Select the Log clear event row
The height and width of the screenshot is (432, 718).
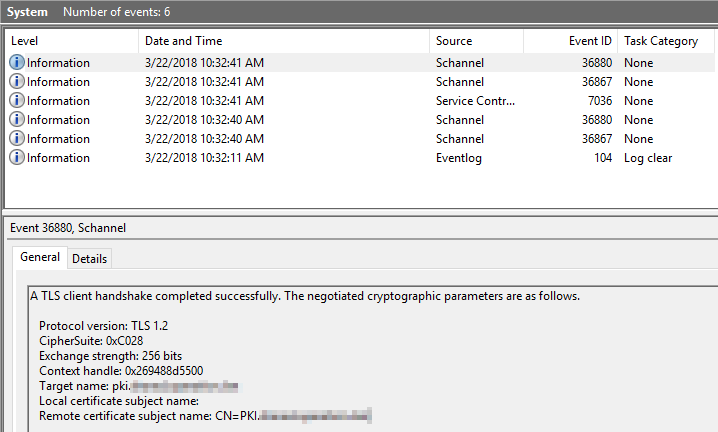point(300,158)
